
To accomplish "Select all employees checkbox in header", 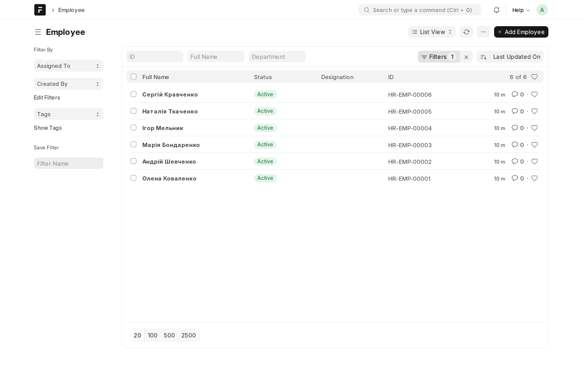I will click(x=133, y=77).
